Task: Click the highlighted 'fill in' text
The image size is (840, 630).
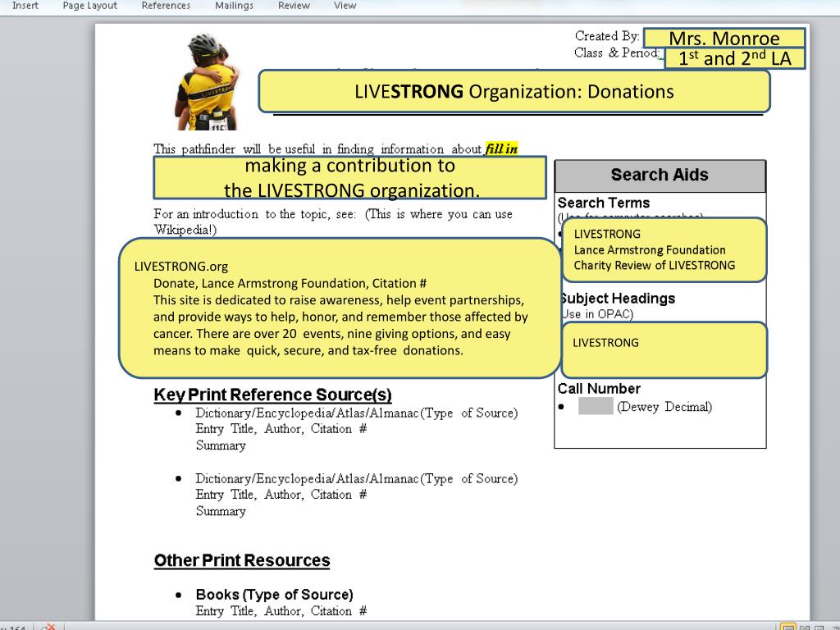Action: [501, 148]
